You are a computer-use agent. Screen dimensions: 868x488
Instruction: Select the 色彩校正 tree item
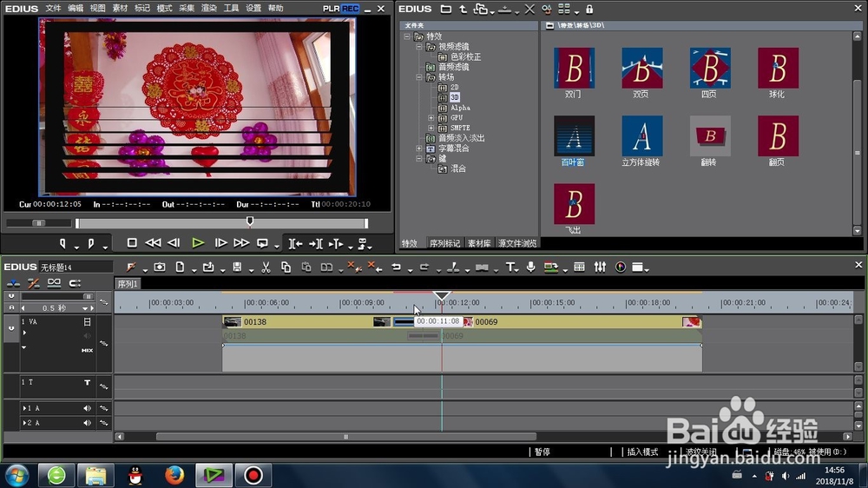coord(465,56)
